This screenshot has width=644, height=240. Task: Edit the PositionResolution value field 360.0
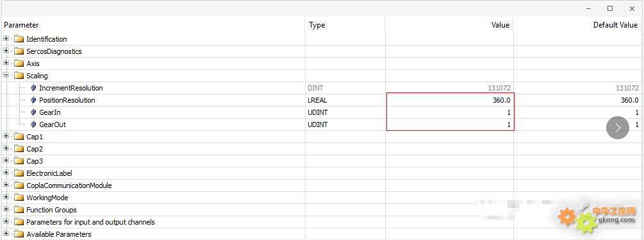click(450, 100)
